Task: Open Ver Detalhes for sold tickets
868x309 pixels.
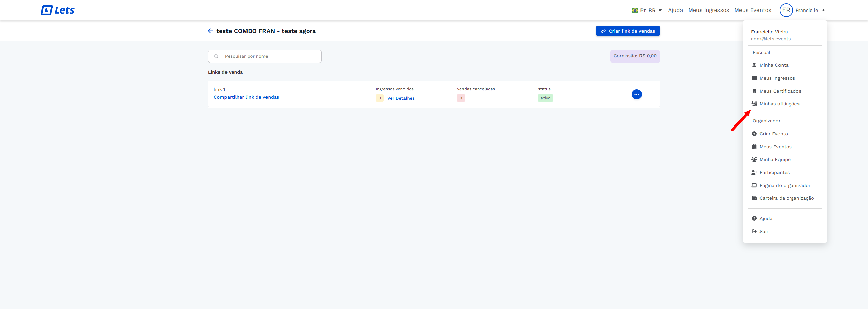Action: [x=401, y=98]
